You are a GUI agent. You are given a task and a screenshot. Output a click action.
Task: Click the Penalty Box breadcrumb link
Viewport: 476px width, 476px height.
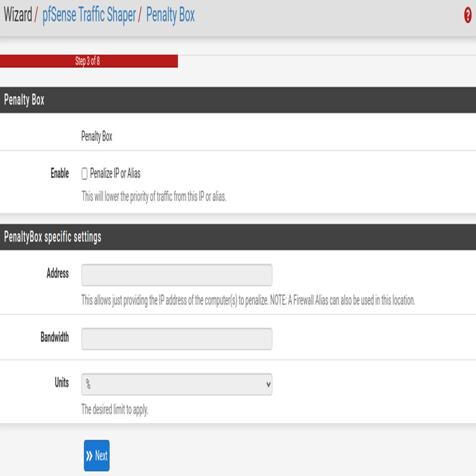pyautogui.click(x=170, y=15)
